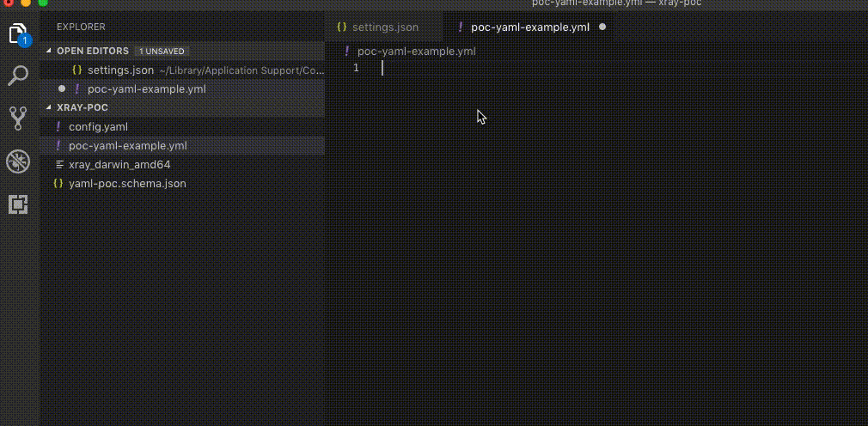Click the braces icon on settings.json tab

click(x=341, y=27)
